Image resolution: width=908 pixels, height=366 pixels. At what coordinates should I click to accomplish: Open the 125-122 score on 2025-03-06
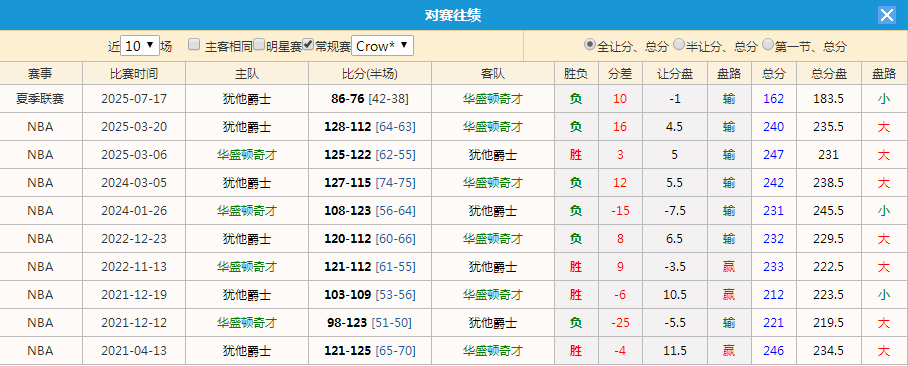click(347, 155)
